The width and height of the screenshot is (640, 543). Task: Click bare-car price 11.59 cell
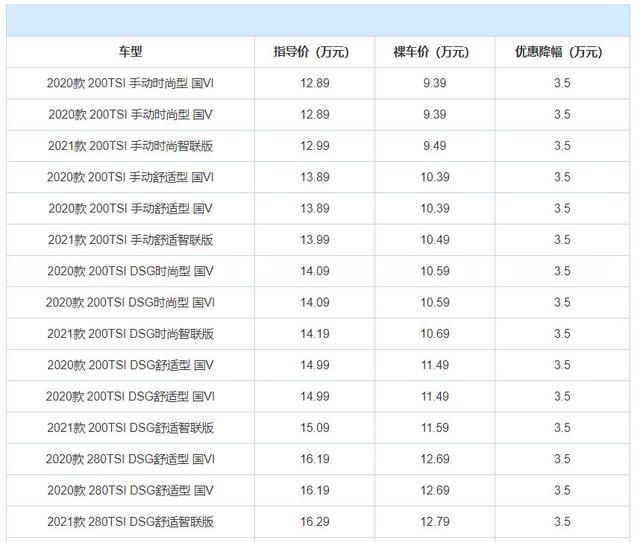tap(435, 428)
